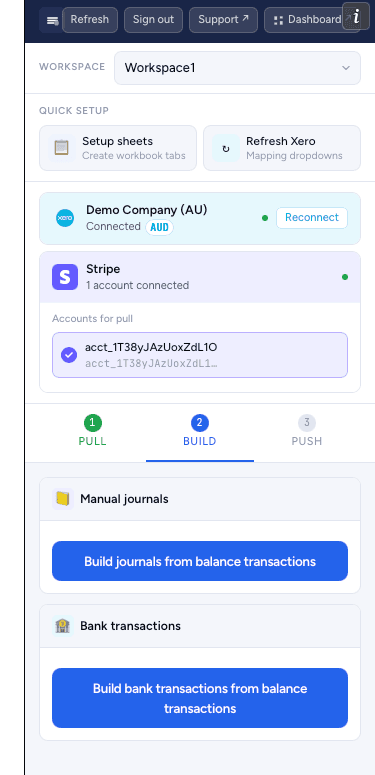Click the Manual journals notebook icon
The height and width of the screenshot is (775, 375).
[63, 499]
